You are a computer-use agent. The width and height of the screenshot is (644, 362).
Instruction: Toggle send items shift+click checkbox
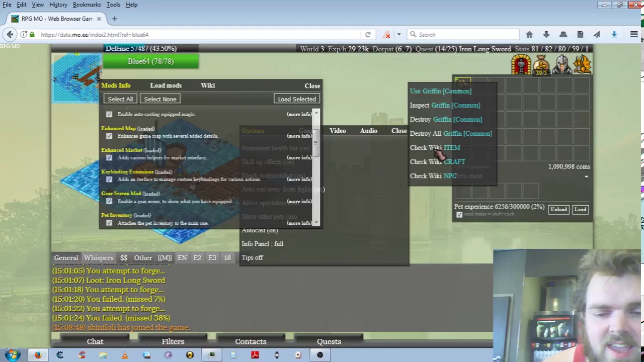(x=459, y=215)
